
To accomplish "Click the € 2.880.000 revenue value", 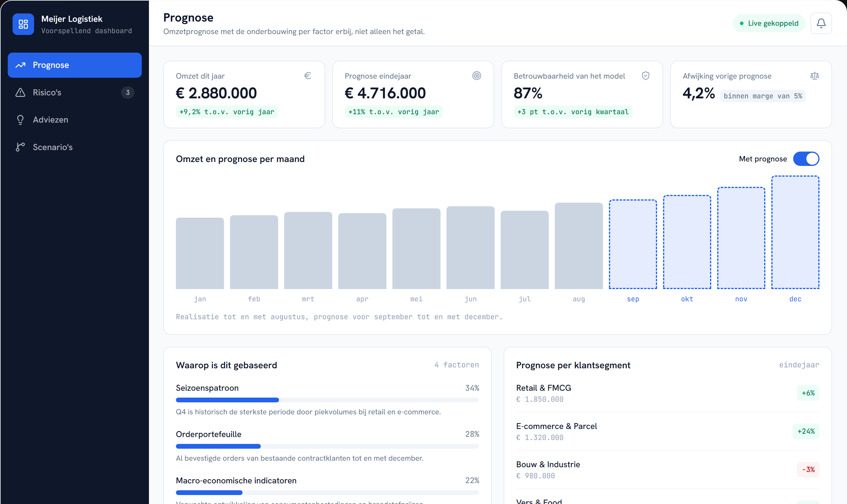I will click(x=216, y=93).
